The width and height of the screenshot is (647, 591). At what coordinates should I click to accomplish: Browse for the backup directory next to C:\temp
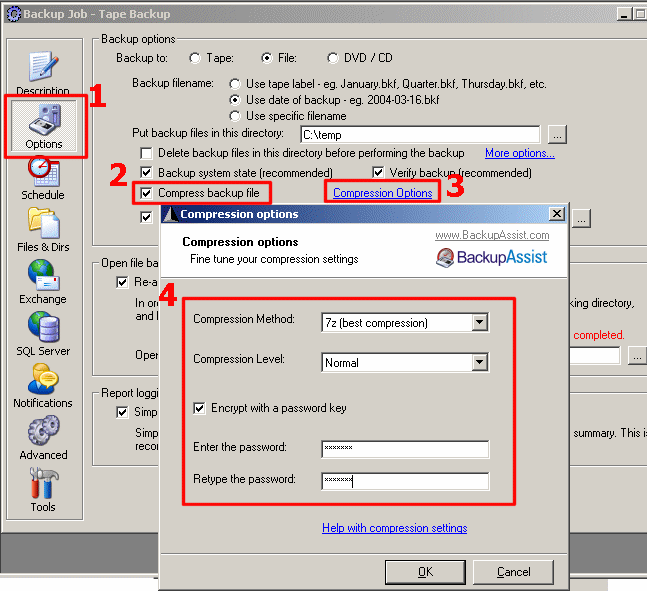click(557, 135)
